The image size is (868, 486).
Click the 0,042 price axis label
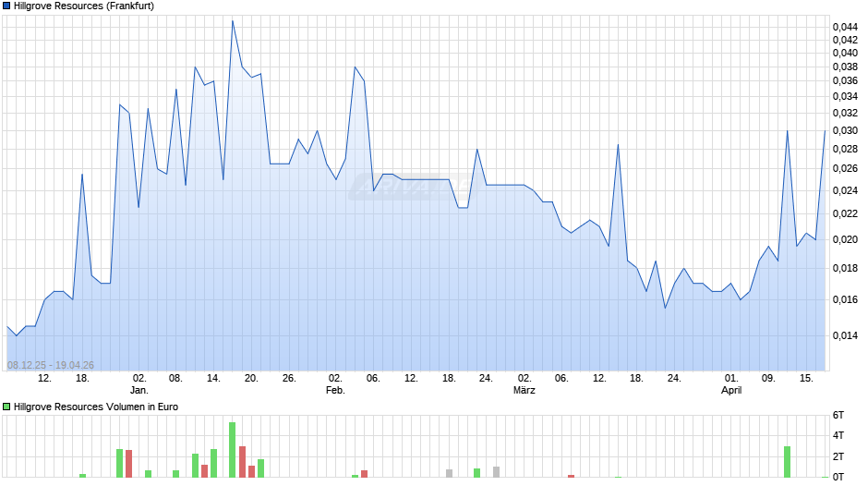click(x=845, y=40)
